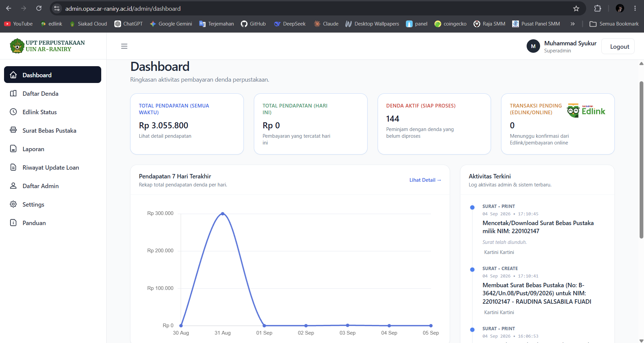Open the Terjemahan bookmark

(216, 24)
